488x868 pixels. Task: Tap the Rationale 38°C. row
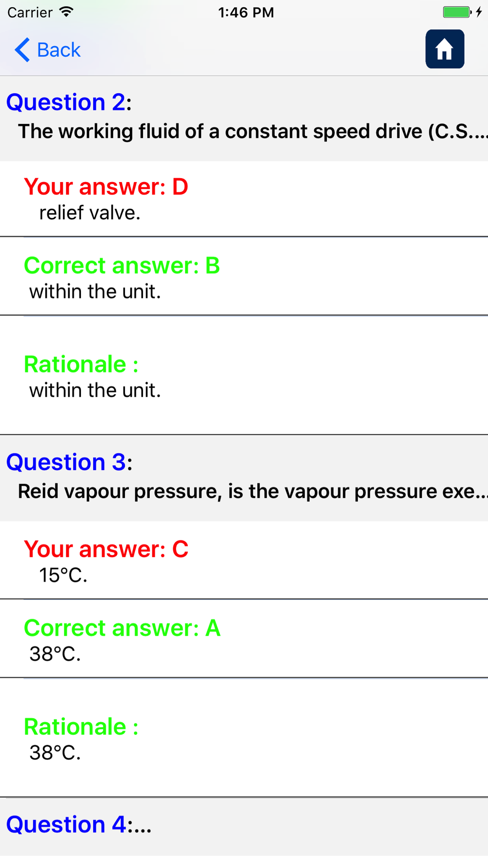click(x=244, y=738)
